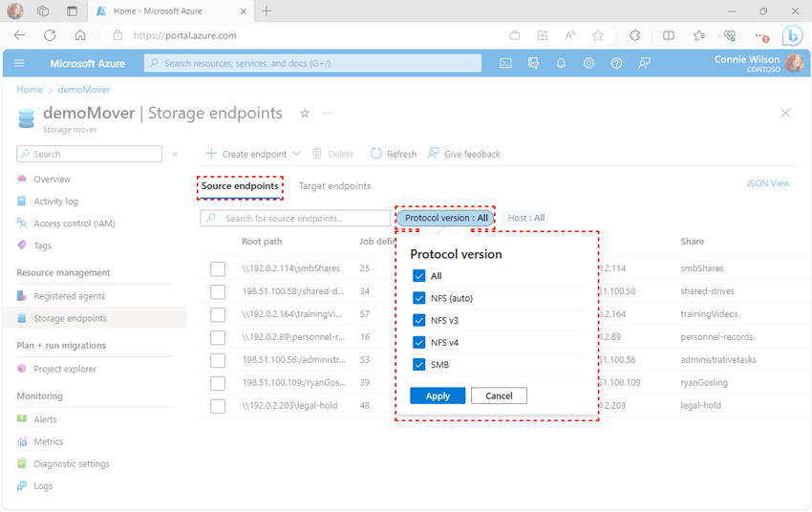Open browser extensions puzzle icon
The height and width of the screenshot is (512, 812).
tap(635, 35)
